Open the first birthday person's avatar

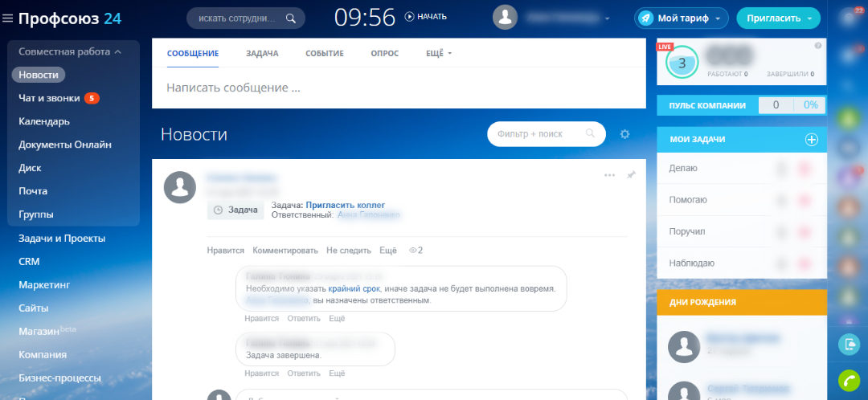[684, 347]
